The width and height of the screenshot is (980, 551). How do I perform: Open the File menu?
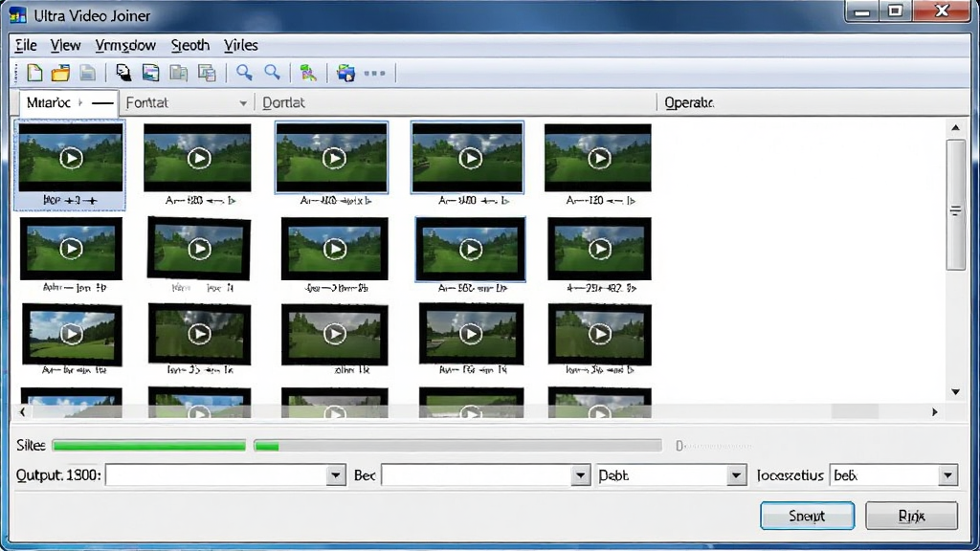pos(26,45)
